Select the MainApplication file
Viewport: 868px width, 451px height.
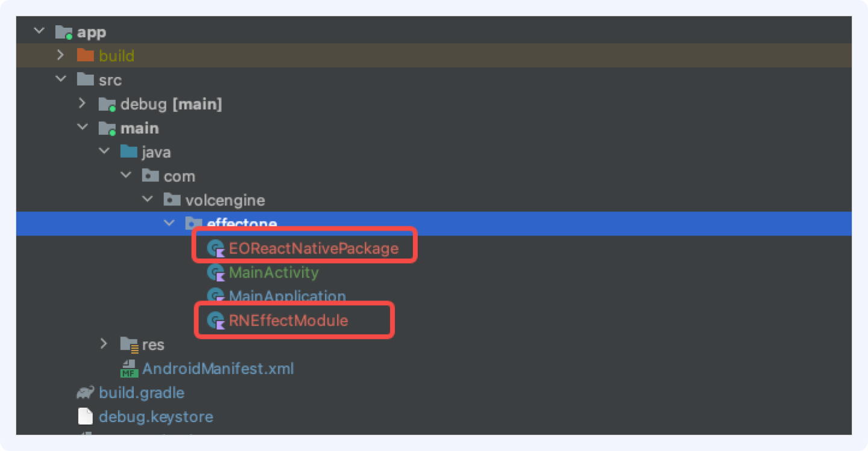point(288,296)
